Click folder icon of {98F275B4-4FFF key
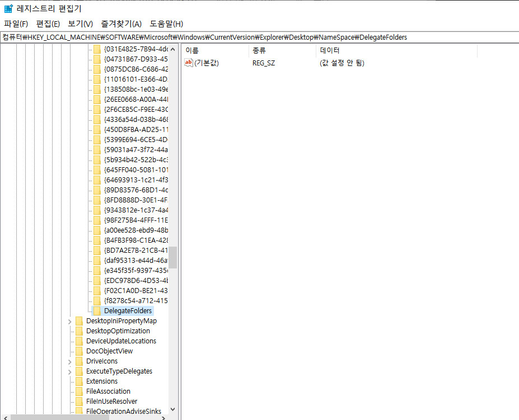Viewport: 519px width, 420px height. pos(97,220)
